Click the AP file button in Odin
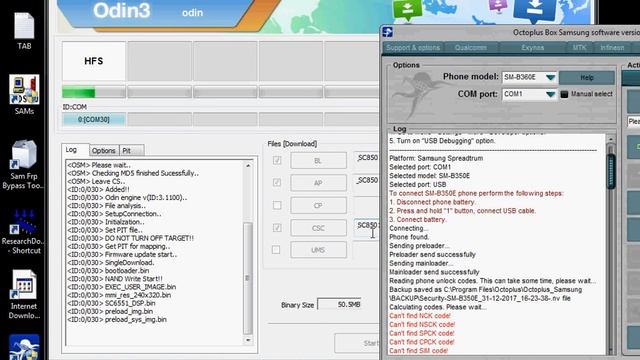The width and height of the screenshot is (640, 360). 318,183
